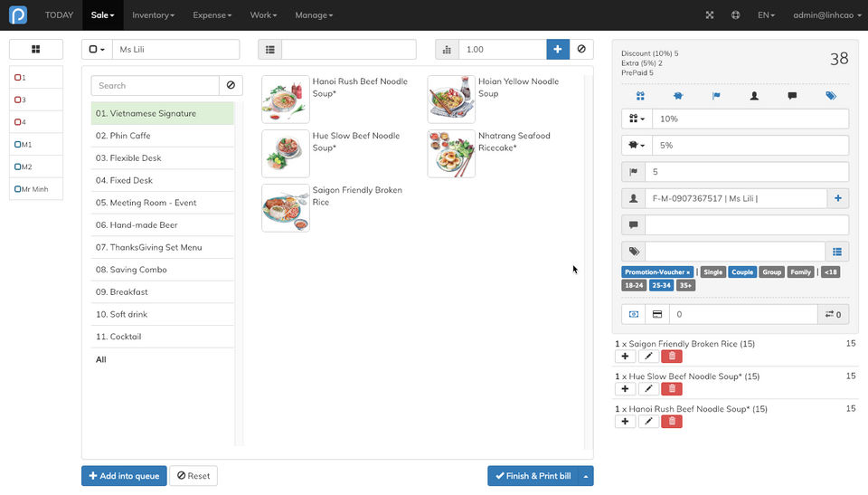Click the Reset button
This screenshot has width=868, height=495.
[x=193, y=476]
